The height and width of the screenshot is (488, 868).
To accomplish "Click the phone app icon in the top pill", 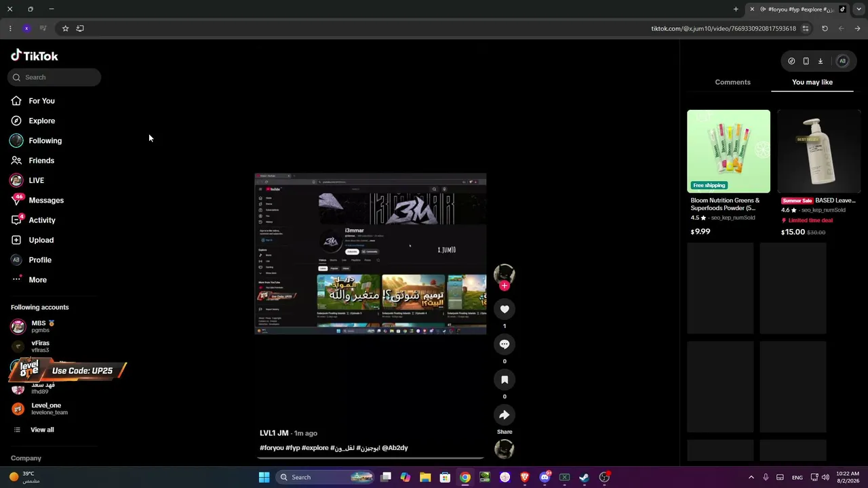I will (806, 61).
